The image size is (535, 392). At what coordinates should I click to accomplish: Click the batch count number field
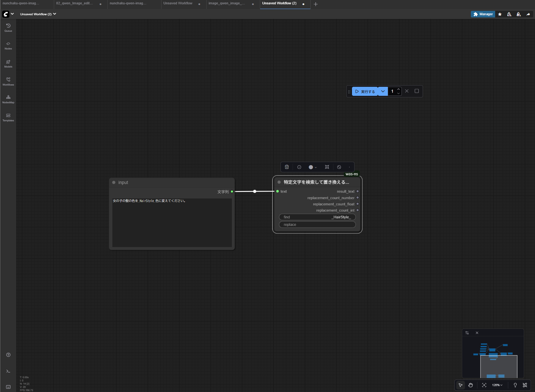click(x=392, y=91)
